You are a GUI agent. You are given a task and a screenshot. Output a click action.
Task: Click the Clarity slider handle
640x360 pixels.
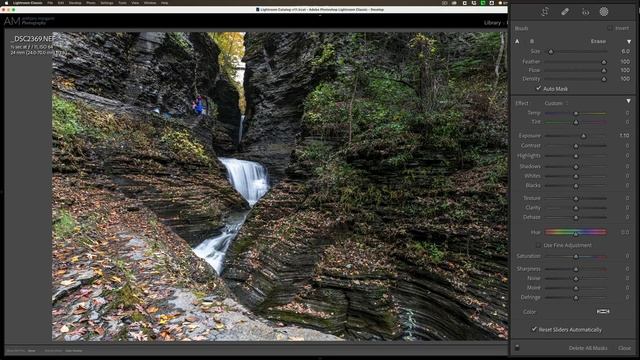pyautogui.click(x=576, y=208)
